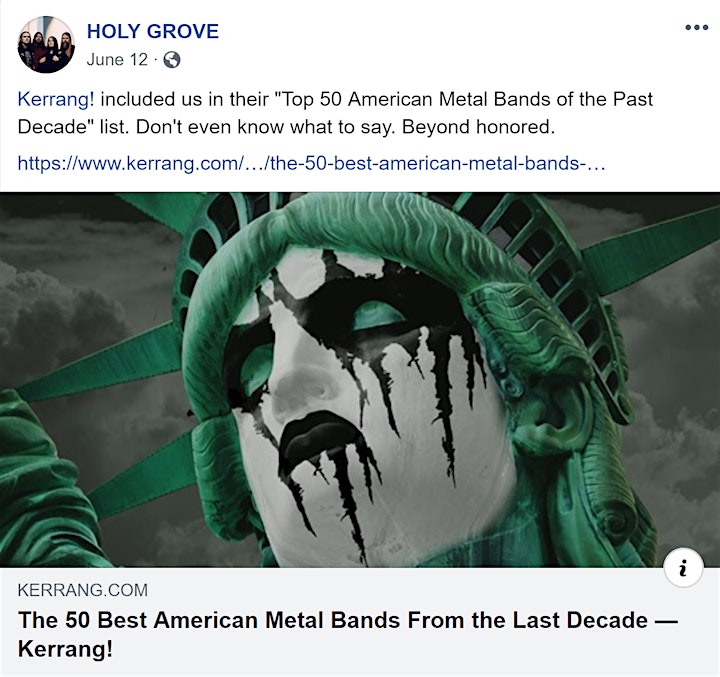
Task: Follow the blue Kerrang! page mention
Action: pos(56,99)
